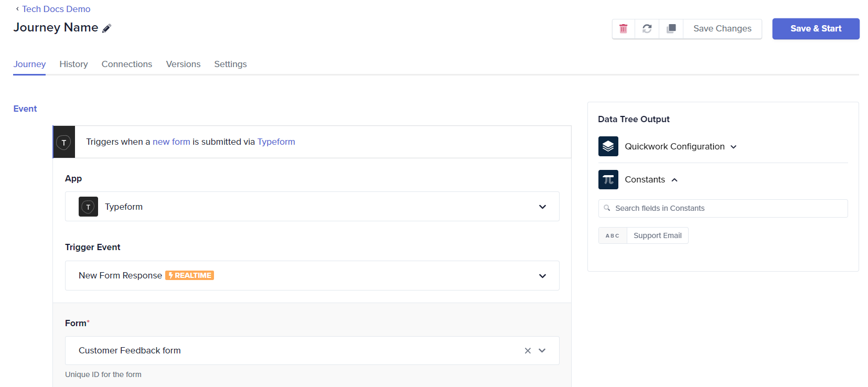Click the Save & Start button

click(816, 29)
